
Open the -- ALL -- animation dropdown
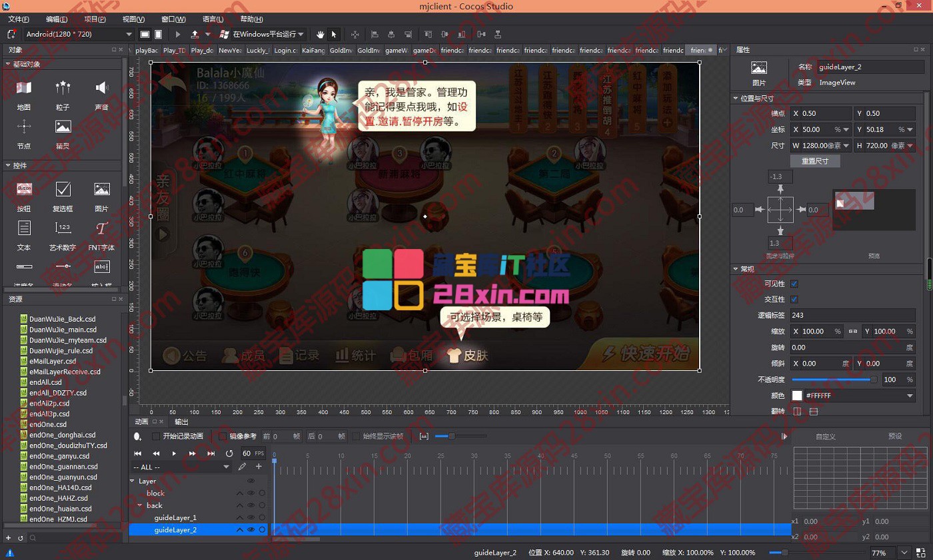click(181, 467)
